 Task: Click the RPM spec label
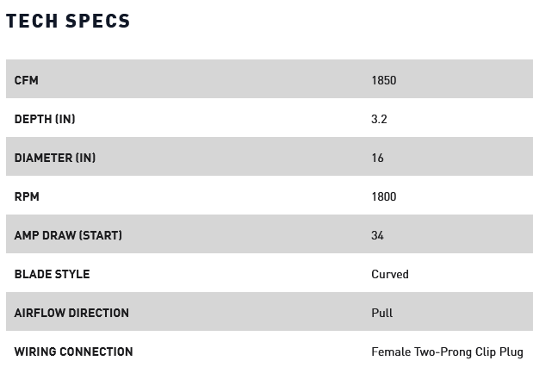tap(27, 196)
